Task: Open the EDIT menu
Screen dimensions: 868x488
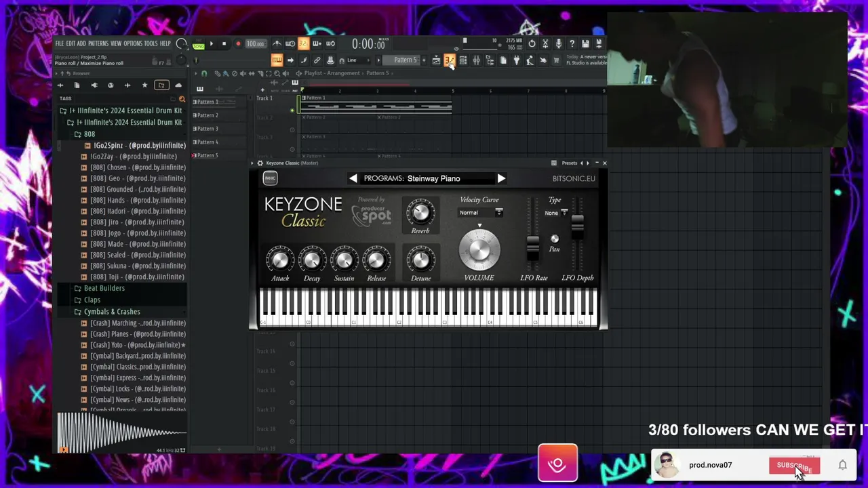Action: pos(71,43)
